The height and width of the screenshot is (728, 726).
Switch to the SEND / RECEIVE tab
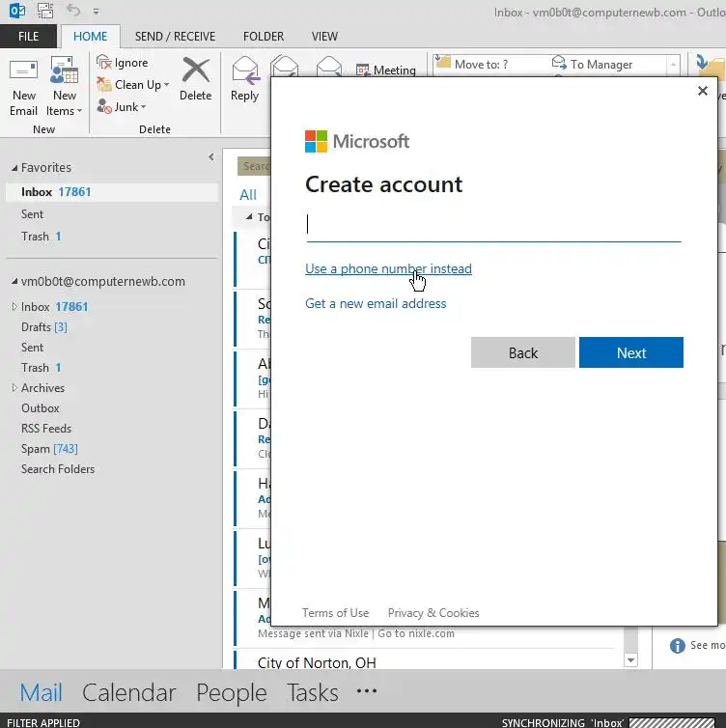(x=175, y=37)
